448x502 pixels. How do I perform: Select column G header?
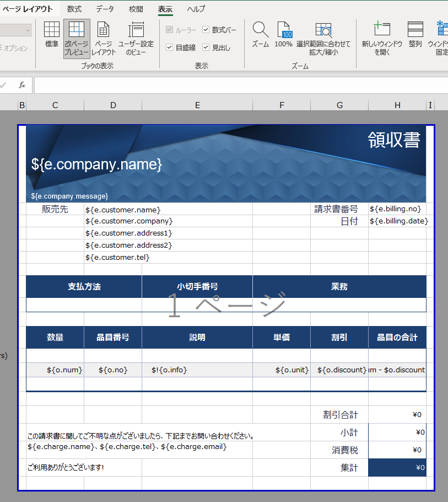(x=339, y=105)
